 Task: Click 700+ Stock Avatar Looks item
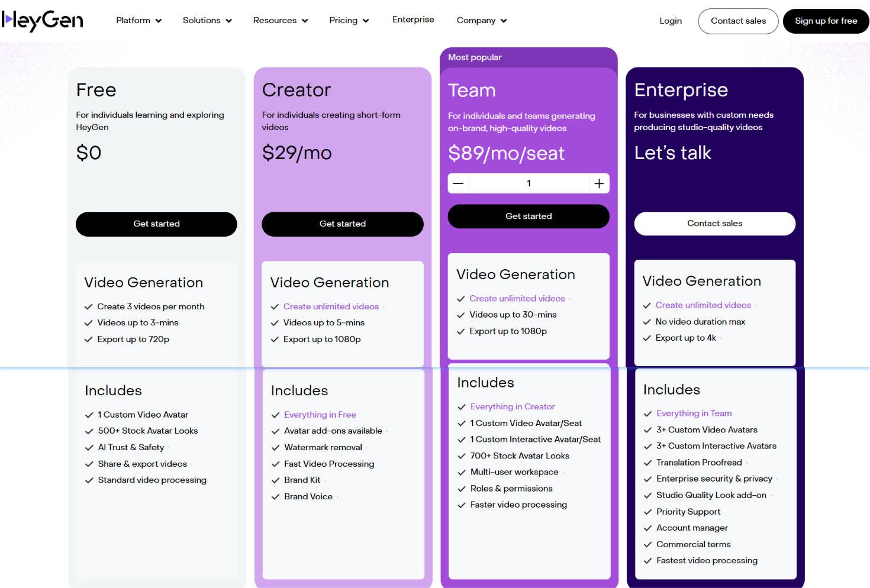pyautogui.click(x=520, y=455)
